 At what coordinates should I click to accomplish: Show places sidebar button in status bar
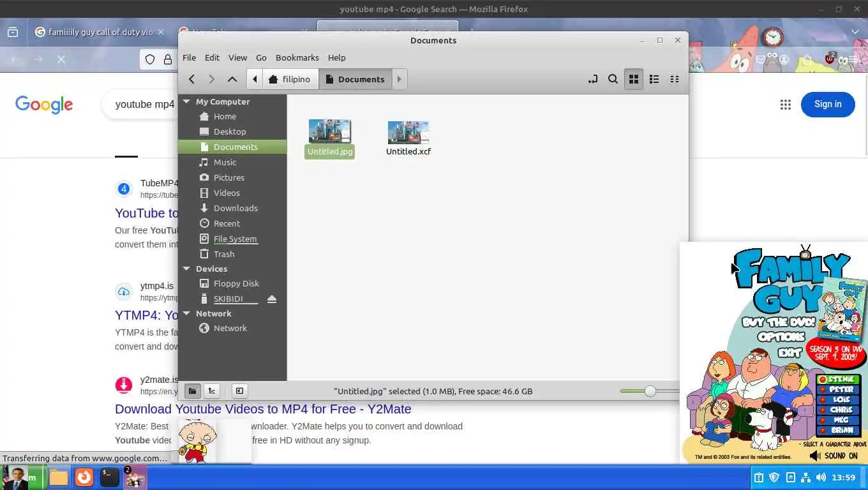coord(192,391)
